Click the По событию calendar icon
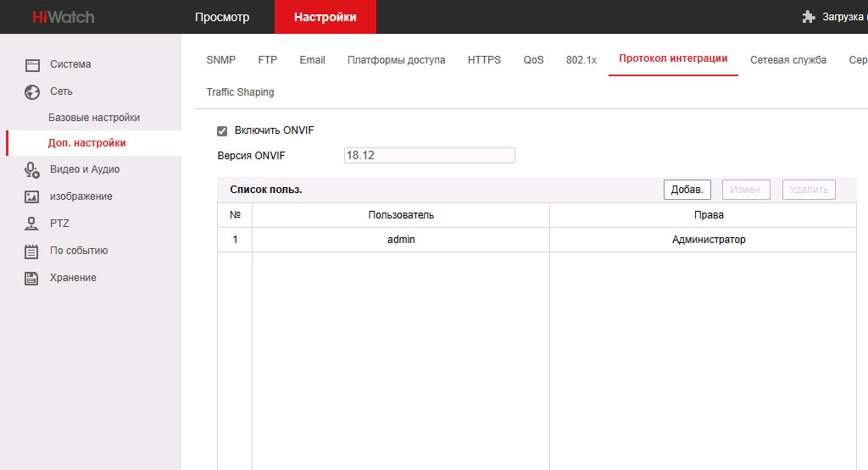This screenshot has width=868, height=470. [x=31, y=252]
